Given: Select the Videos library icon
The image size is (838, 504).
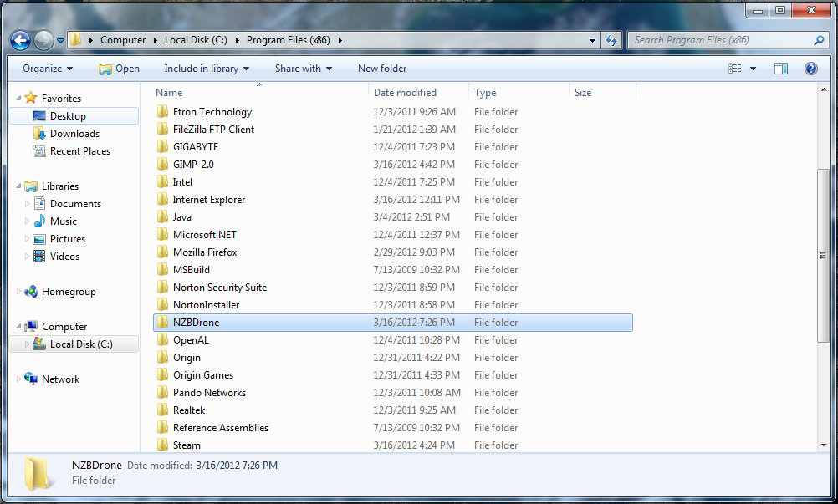Looking at the screenshot, I should [x=39, y=257].
